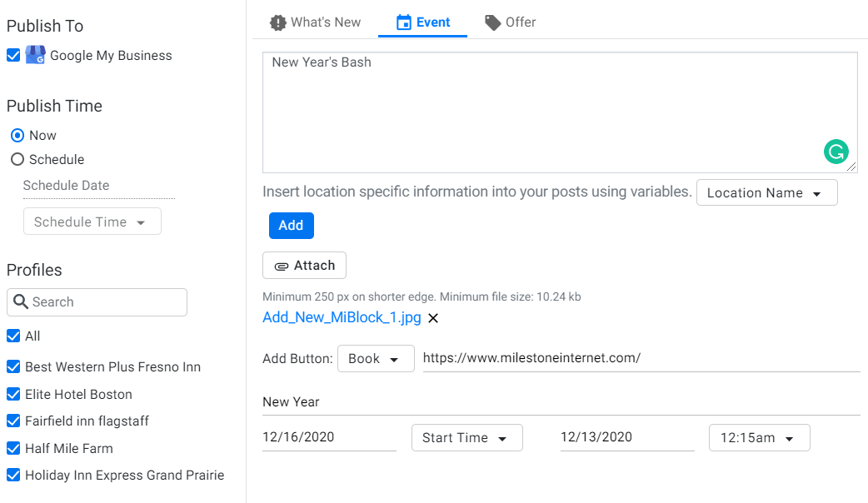Select the Schedule publish time option

17,159
